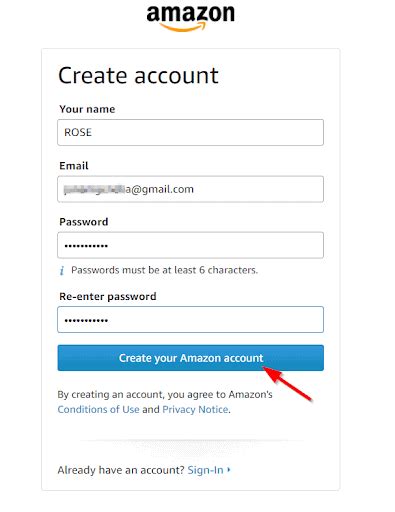The width and height of the screenshot is (395, 512).
Task: Go to the Sign-In link
Action: click(205, 470)
